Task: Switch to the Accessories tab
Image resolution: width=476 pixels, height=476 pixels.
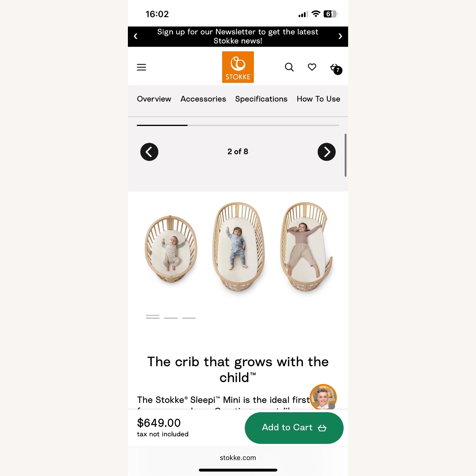Action: 203,99
